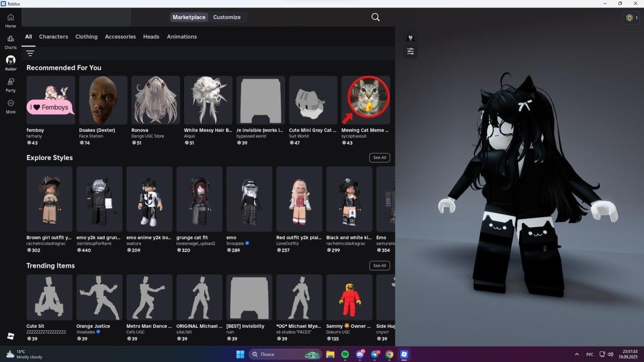Click the РУС language indicator
The image size is (644, 362).
pyautogui.click(x=590, y=354)
